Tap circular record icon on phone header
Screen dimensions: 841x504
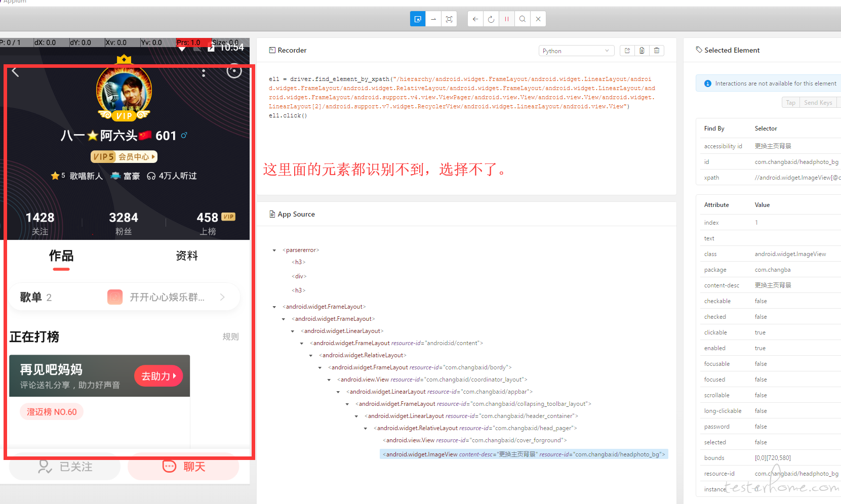[234, 71]
